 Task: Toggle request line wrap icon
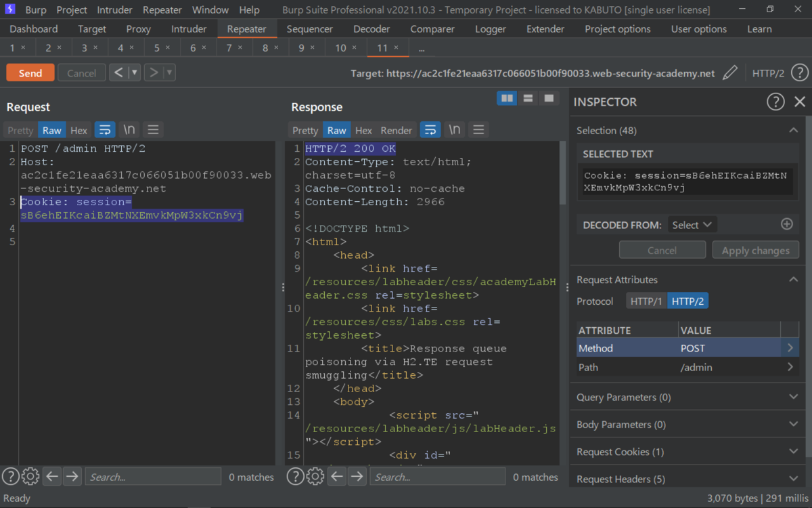tap(104, 130)
